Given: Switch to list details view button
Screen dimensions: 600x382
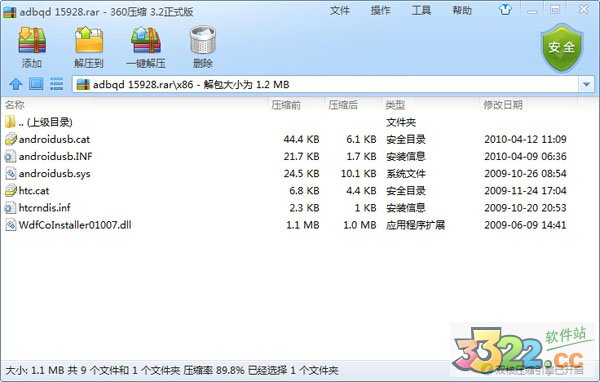Looking at the screenshot, I should click(57, 84).
